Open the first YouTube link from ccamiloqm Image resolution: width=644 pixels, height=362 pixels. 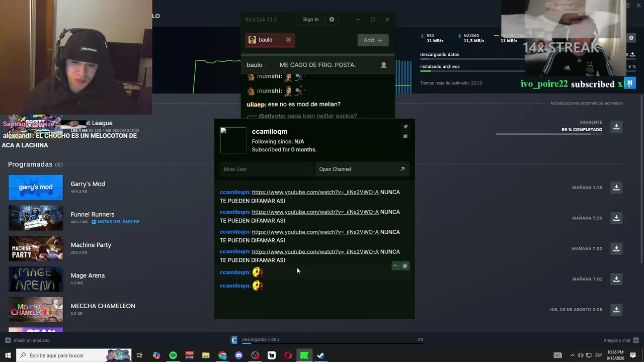point(315,192)
